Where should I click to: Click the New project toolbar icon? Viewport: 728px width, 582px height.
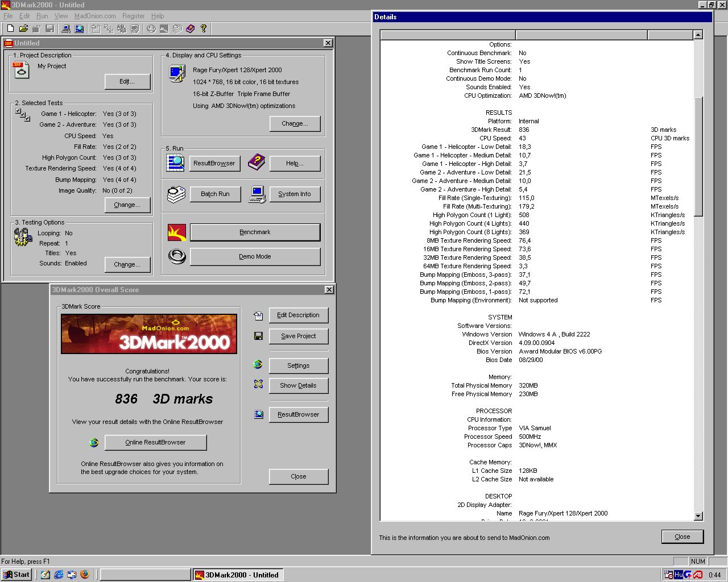click(10, 28)
